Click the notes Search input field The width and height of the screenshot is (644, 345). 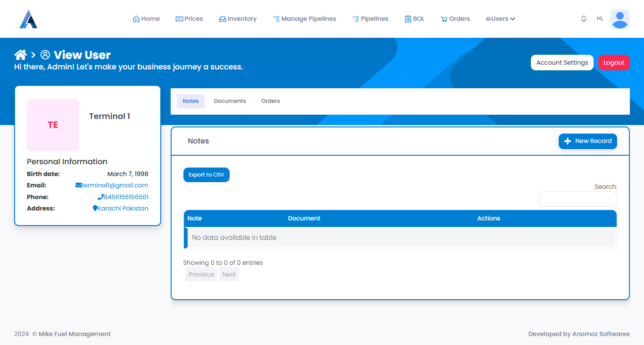pos(578,199)
